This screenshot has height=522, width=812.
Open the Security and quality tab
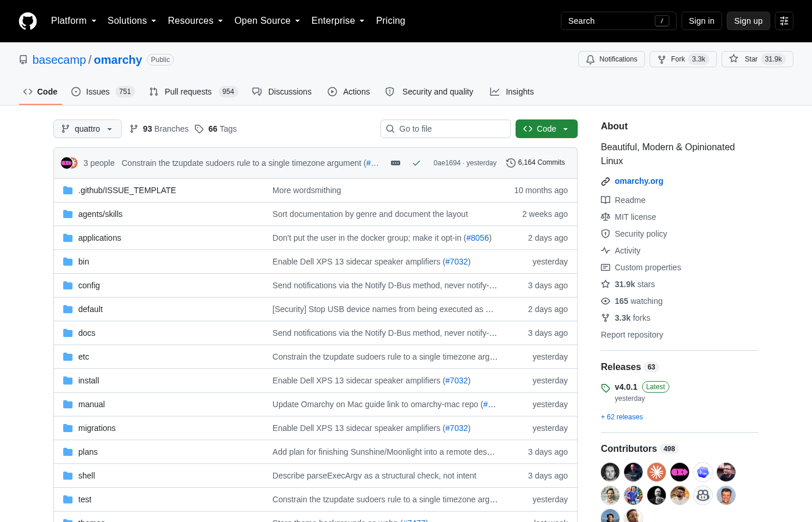(x=429, y=92)
